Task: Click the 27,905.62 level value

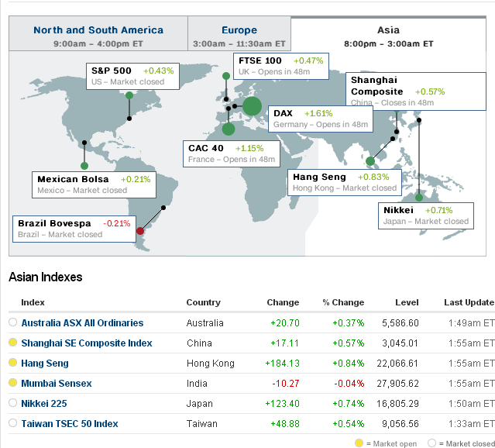Action: pos(397,384)
